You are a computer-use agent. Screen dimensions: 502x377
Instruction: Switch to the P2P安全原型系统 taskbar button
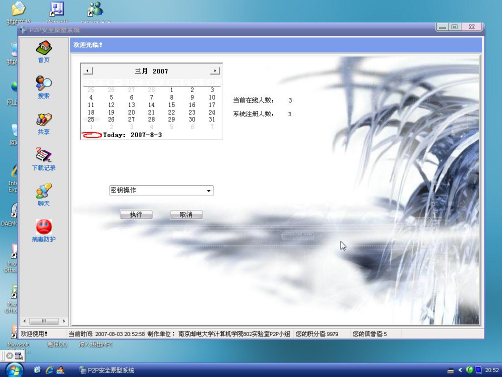pyautogui.click(x=107, y=370)
